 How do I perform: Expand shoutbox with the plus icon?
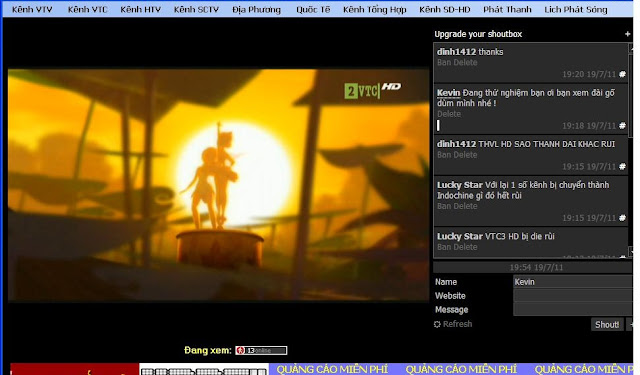coord(627,34)
